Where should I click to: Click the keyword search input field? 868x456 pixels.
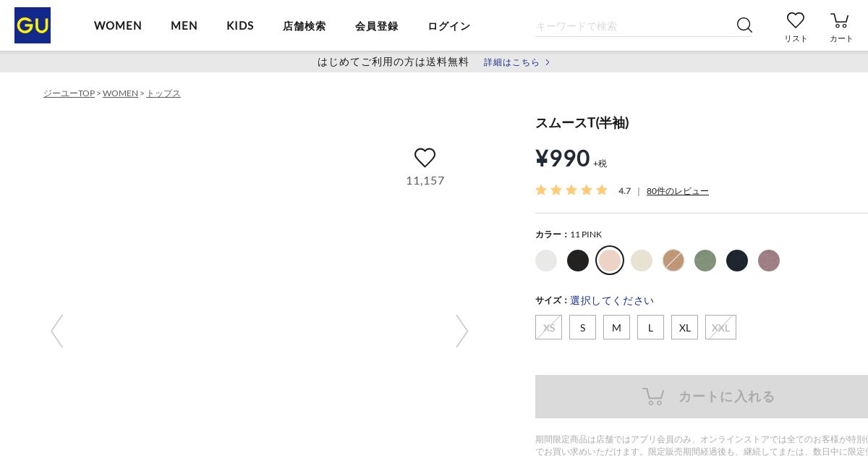point(633,26)
